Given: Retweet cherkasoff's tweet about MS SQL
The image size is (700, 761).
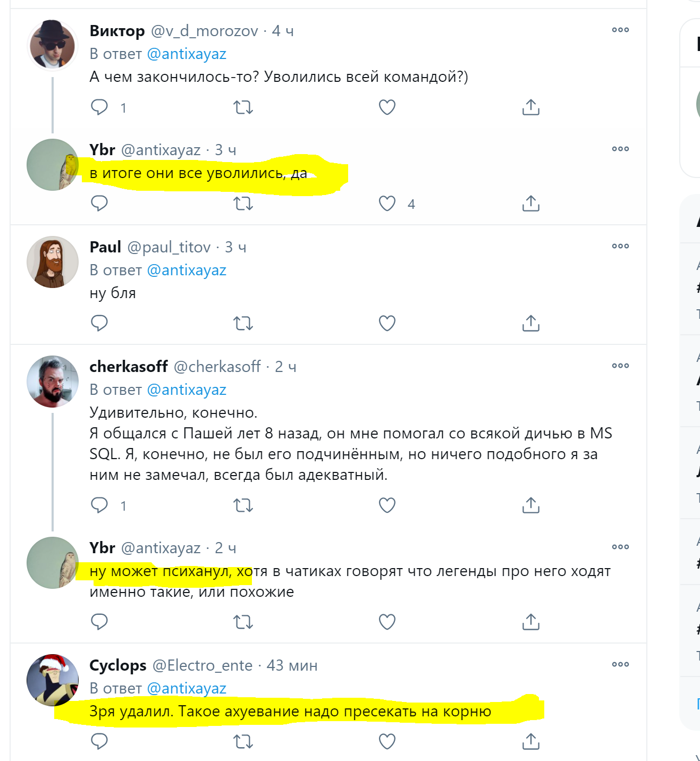Looking at the screenshot, I should (x=243, y=505).
